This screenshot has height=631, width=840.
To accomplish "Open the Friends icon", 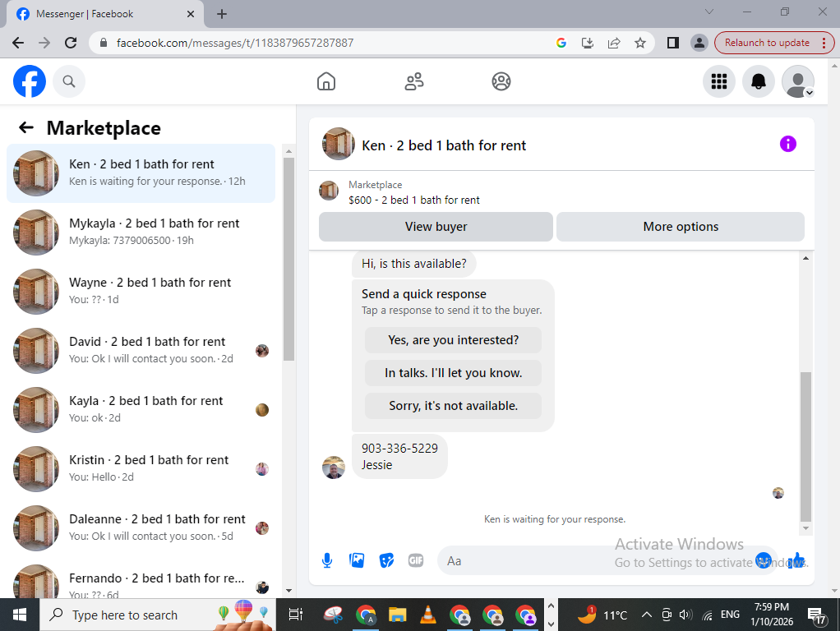I will click(x=413, y=81).
